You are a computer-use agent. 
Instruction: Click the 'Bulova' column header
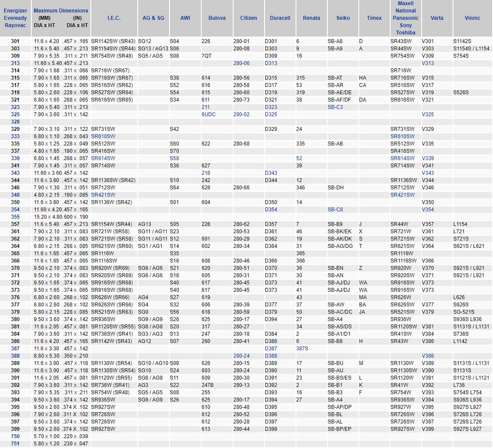coord(217,18)
